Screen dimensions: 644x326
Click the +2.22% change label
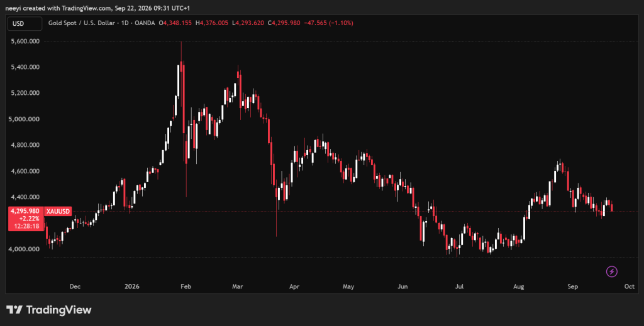29,219
